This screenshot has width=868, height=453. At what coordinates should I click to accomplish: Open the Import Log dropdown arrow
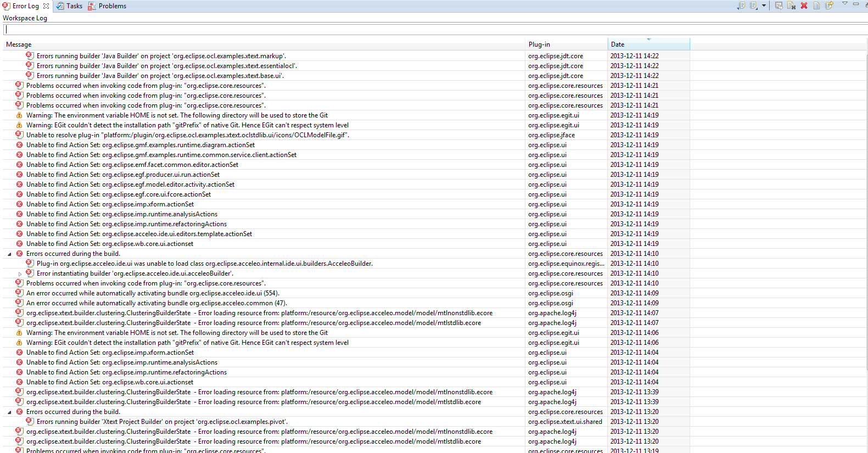[764, 5]
